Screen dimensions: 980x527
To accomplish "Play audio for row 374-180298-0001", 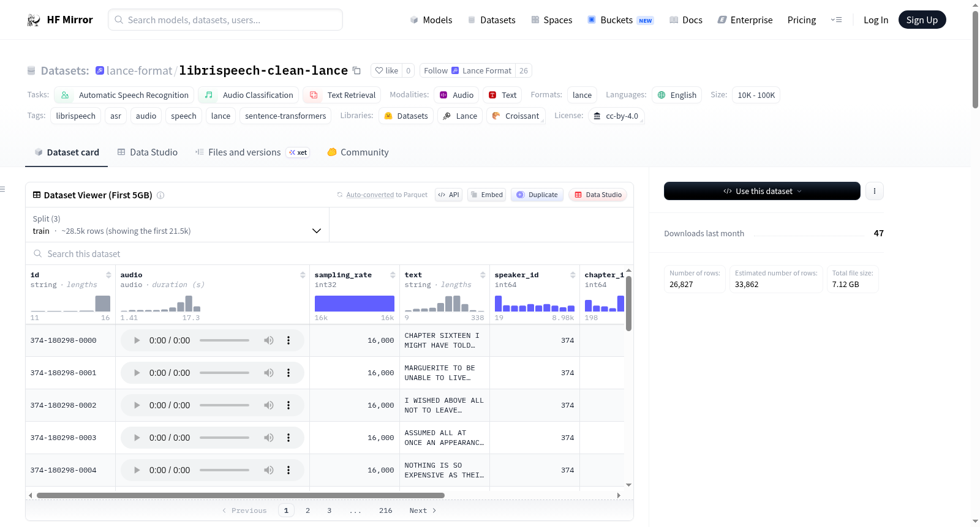I will click(x=137, y=373).
